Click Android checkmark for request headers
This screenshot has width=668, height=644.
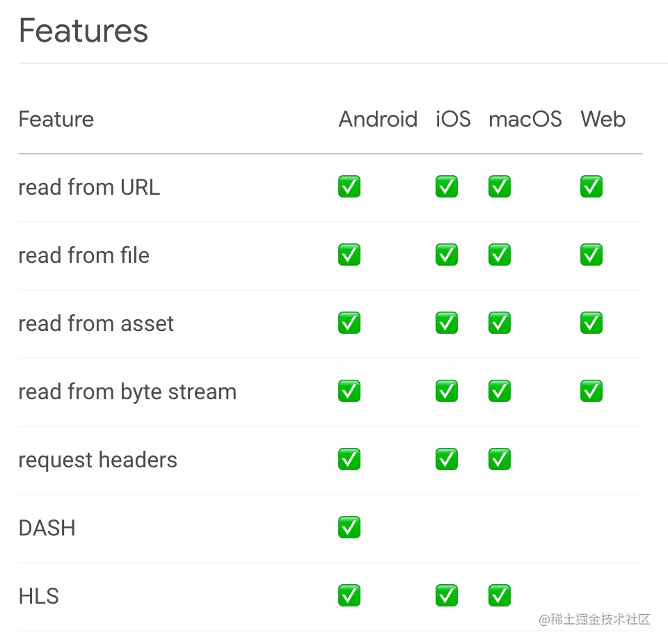[349, 459]
